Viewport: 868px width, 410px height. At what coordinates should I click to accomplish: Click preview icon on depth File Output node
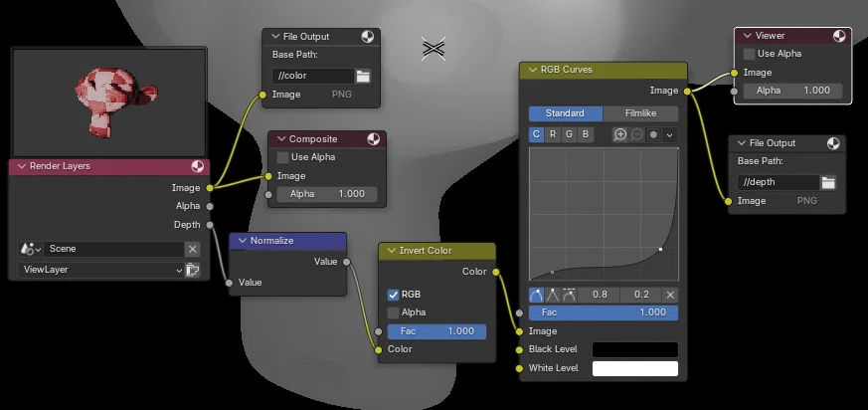pyautogui.click(x=833, y=143)
